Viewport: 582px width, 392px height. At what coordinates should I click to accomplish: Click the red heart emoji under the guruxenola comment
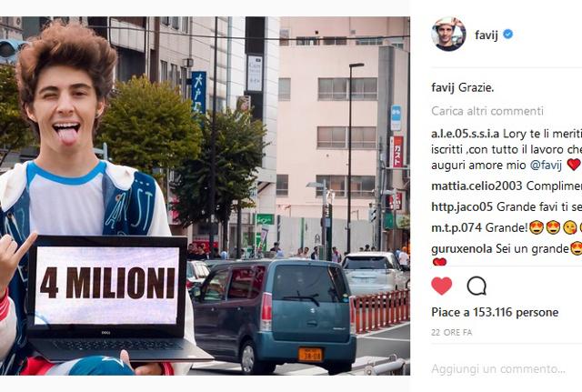(x=439, y=262)
